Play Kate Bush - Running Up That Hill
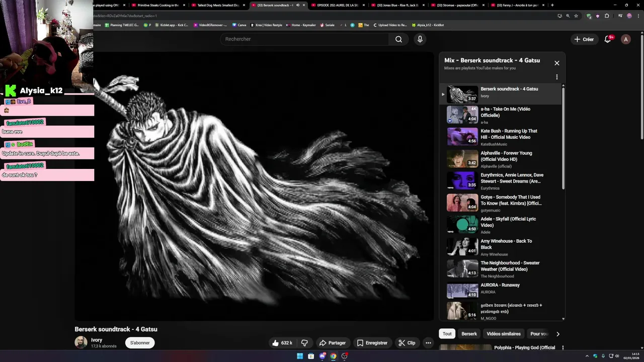Screen dimensions: 644x362 501,137
